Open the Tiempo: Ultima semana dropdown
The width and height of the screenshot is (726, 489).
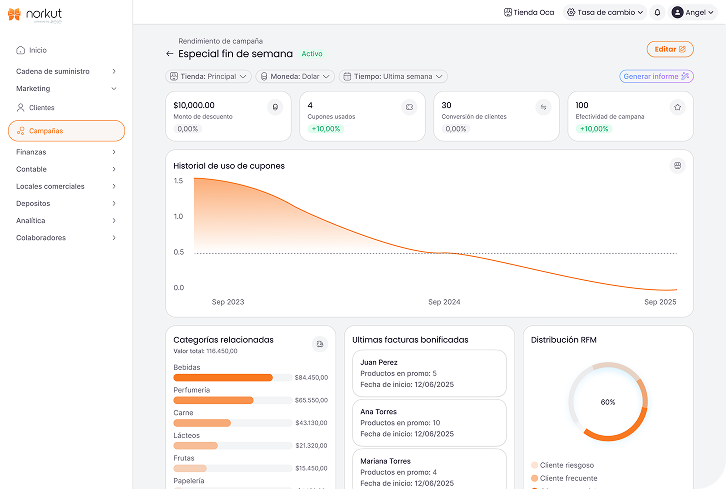click(393, 76)
